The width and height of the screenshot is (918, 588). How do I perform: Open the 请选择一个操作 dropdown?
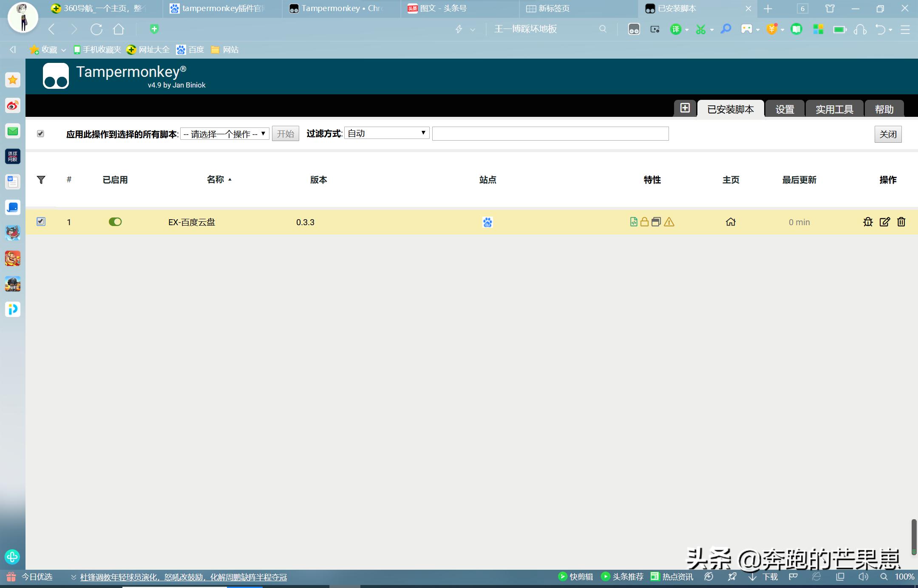[224, 133]
